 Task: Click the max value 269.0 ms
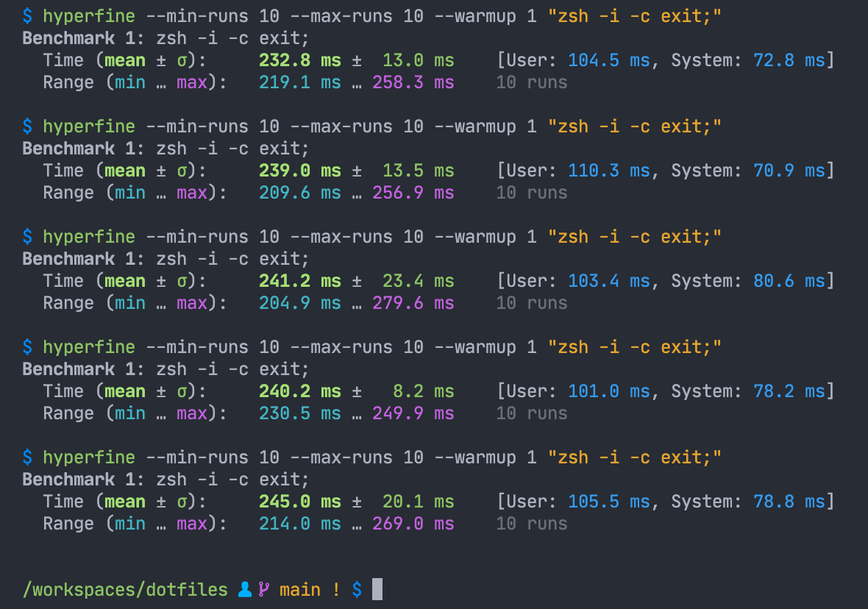tap(413, 523)
